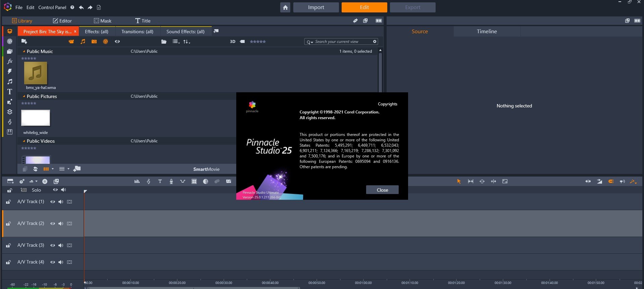This screenshot has height=289, width=644.
Task: Select the Smart Editing arrow tool
Action: point(459,181)
